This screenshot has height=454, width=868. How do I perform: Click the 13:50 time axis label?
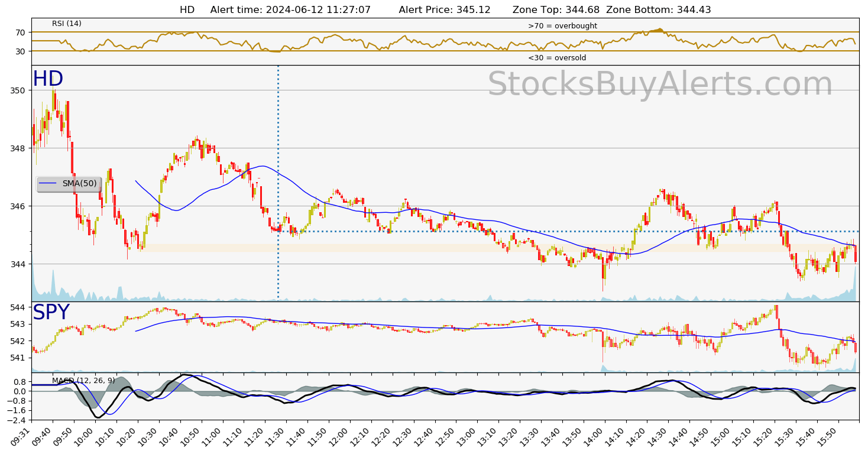pyautogui.click(x=574, y=436)
